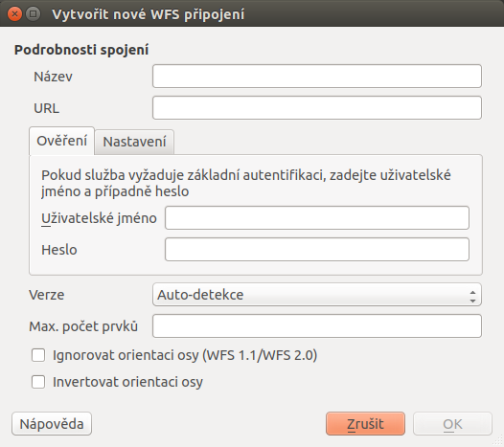The width and height of the screenshot is (504, 447).
Task: Enable Invertovat orientaci osy checkbox
Action: 38,382
